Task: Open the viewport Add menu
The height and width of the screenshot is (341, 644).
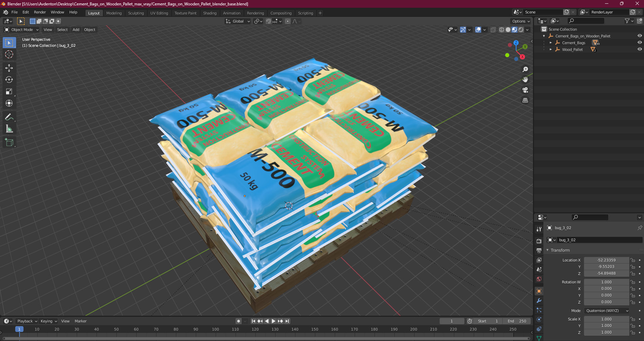Action: click(76, 30)
